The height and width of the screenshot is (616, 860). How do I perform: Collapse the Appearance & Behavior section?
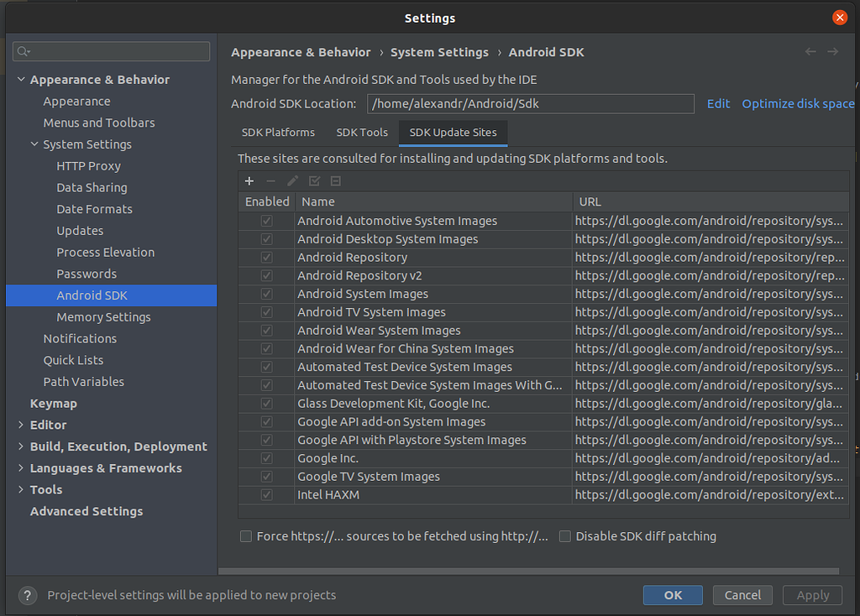(21, 80)
